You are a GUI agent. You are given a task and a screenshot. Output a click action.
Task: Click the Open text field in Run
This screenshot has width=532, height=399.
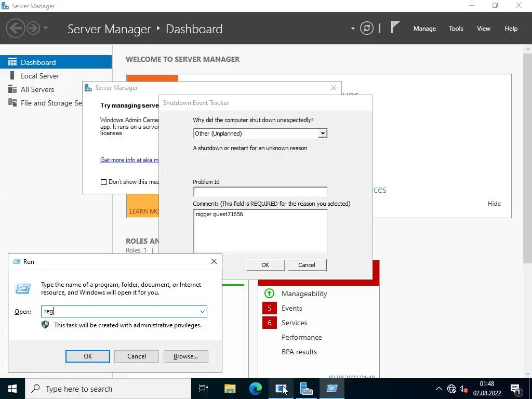coord(120,311)
